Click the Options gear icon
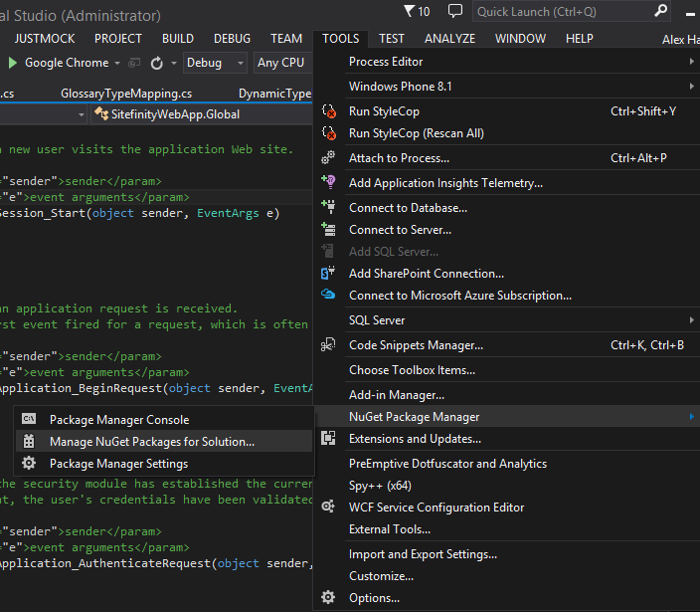Screen dimensions: 700x612 [328, 597]
